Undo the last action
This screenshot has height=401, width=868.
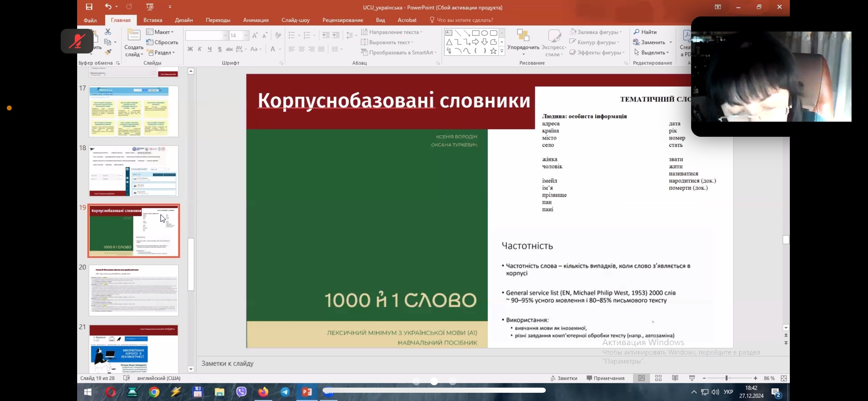pos(108,7)
